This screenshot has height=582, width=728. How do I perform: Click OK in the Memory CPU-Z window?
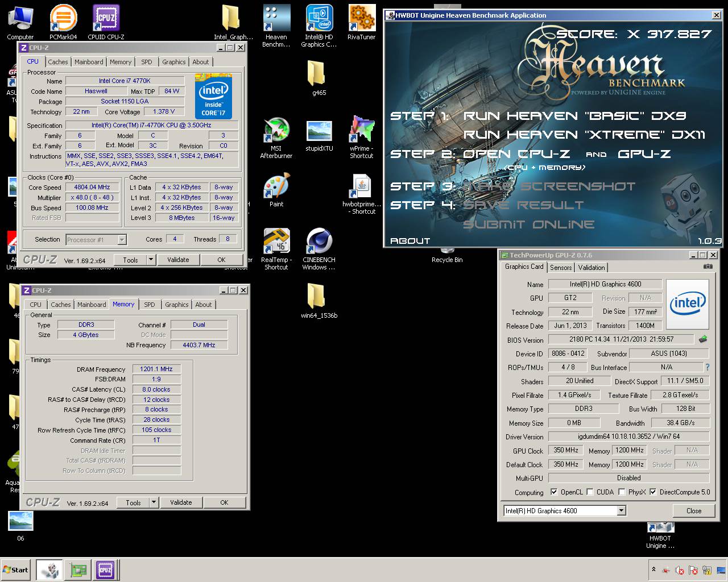tap(224, 502)
